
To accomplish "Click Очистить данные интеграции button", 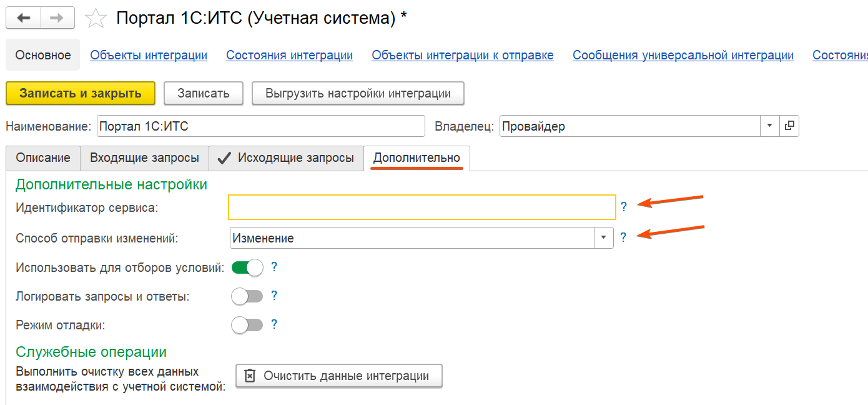I will pyautogui.click(x=338, y=376).
